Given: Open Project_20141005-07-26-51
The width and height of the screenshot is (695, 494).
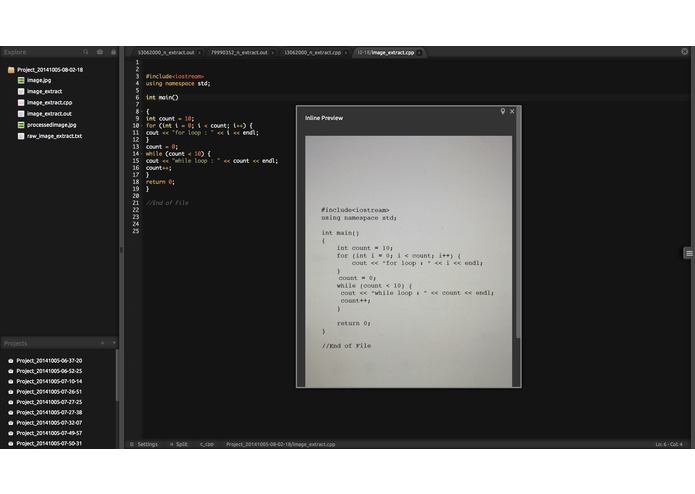Looking at the screenshot, I should pos(49,392).
